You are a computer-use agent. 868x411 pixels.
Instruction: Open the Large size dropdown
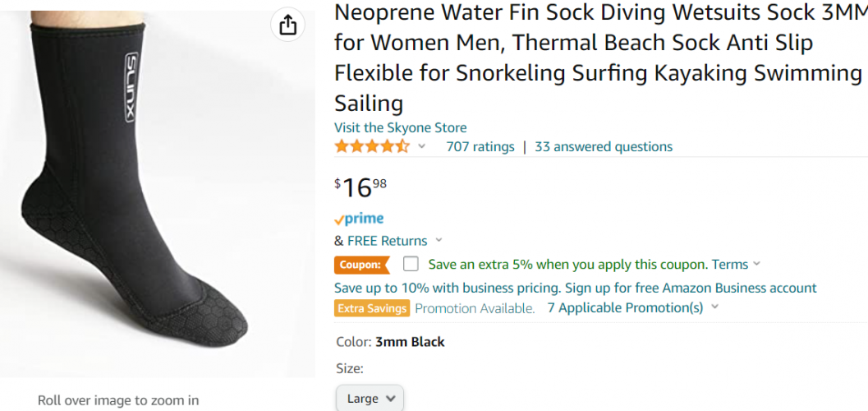click(370, 399)
